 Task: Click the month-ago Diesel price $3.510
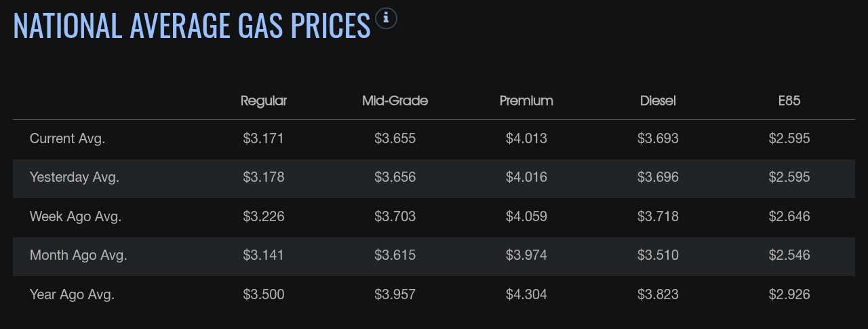pos(658,256)
